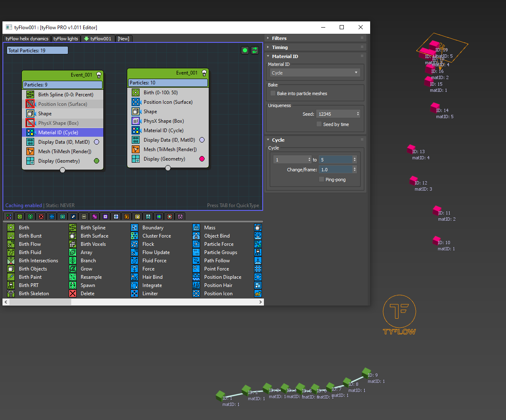This screenshot has width=506, height=420.
Task: Pick the Birth Voxels operator icon
Action: point(73,244)
